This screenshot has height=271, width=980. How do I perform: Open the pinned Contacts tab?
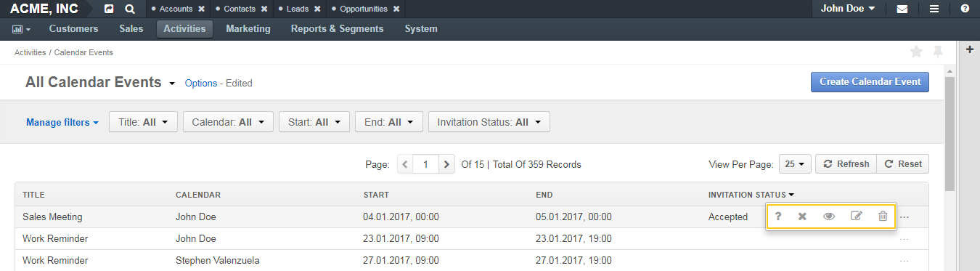click(x=240, y=9)
